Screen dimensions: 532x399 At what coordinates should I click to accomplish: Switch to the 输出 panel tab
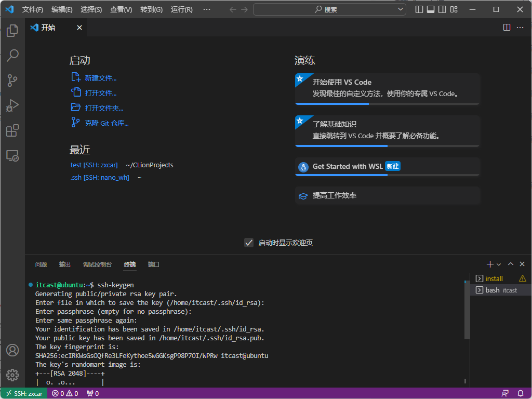click(x=65, y=264)
